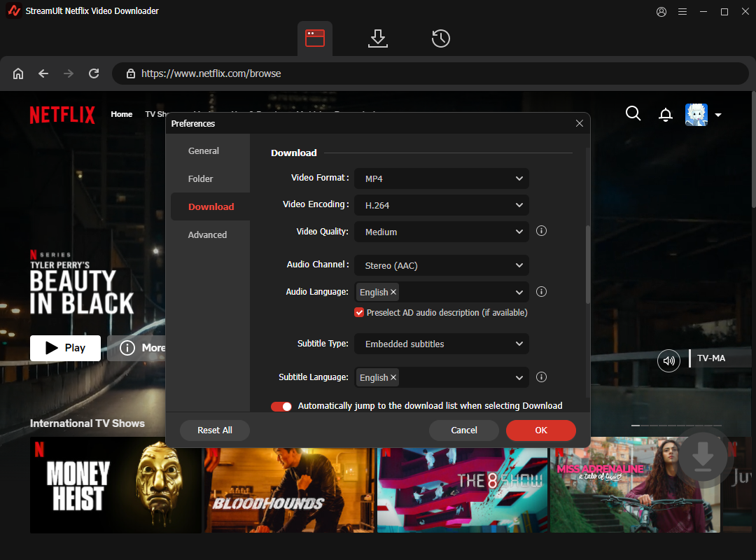Open the download history clock icon
756x560 pixels.
(x=441, y=38)
